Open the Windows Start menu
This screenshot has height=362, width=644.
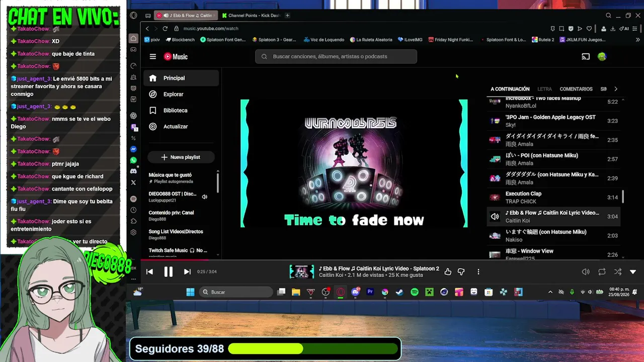190,292
